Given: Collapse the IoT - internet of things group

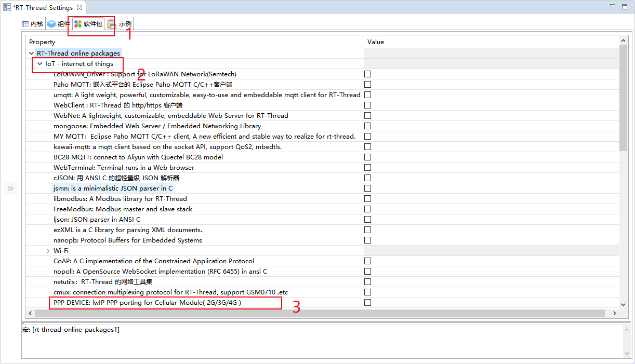Looking at the screenshot, I should [x=39, y=63].
